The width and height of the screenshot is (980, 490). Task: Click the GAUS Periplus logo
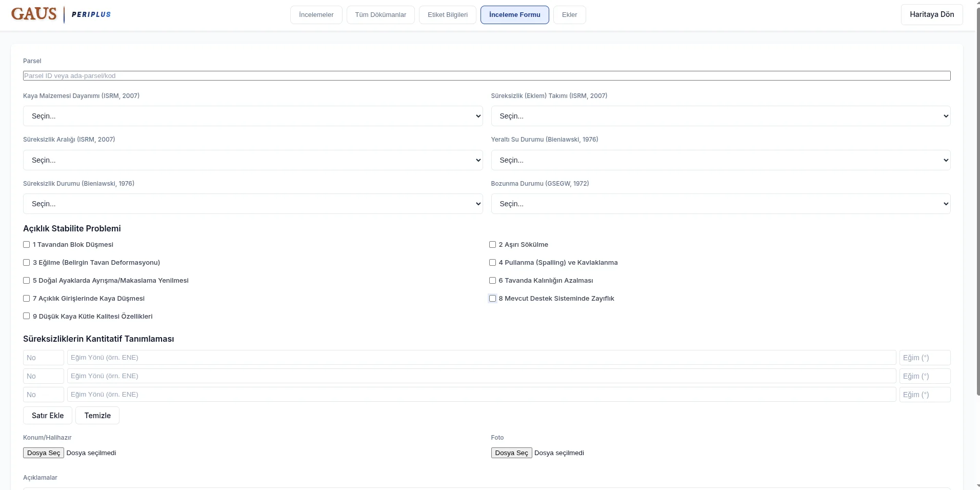click(x=61, y=14)
